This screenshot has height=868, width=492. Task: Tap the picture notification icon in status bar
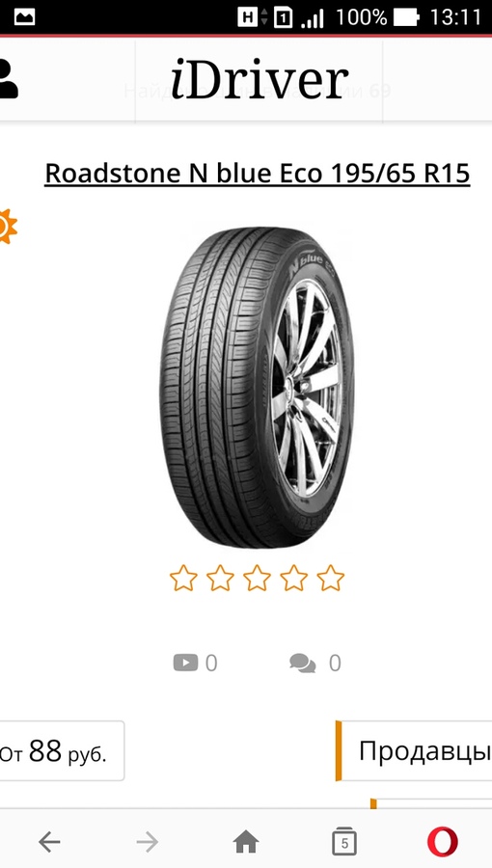pos(24,17)
